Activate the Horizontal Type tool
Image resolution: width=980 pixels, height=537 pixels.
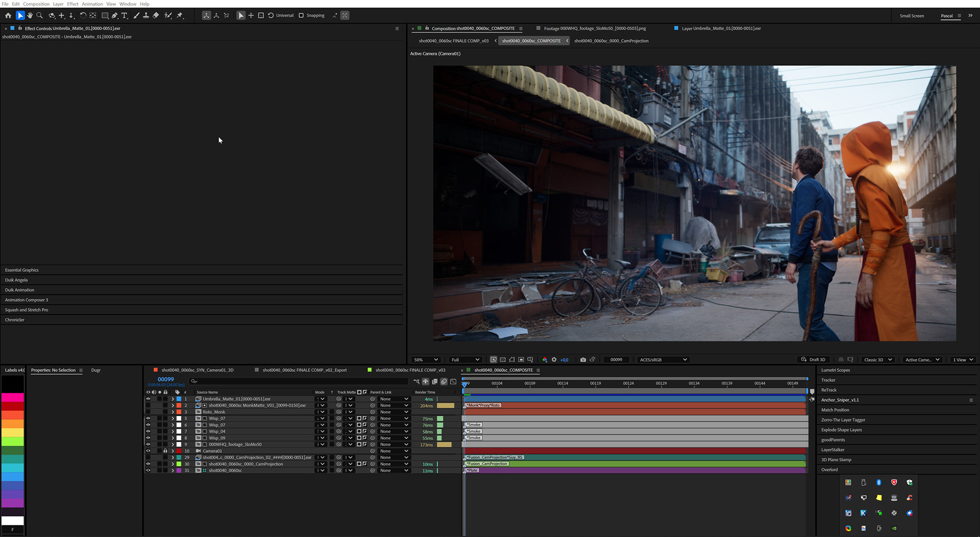pos(124,15)
